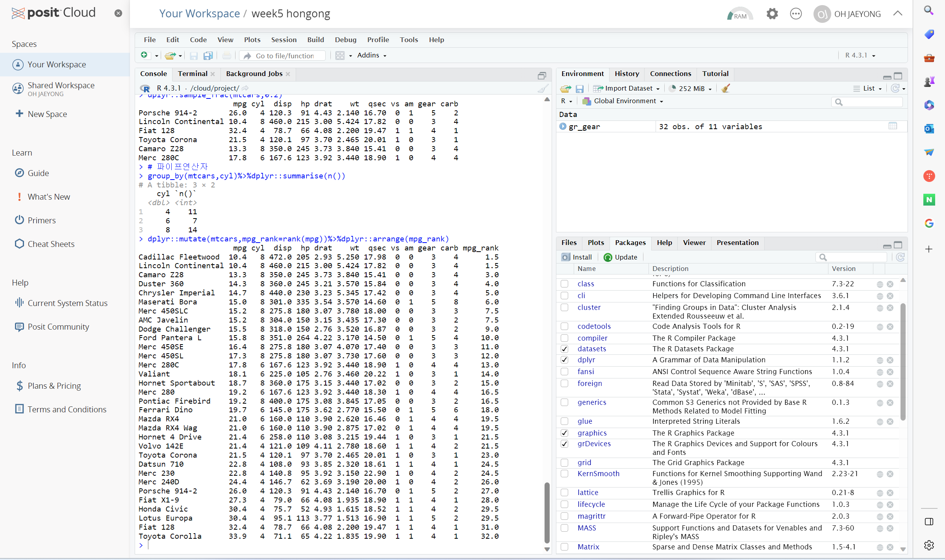
Task: Uncheck the dplyr package checkbox
Action: tap(565, 360)
